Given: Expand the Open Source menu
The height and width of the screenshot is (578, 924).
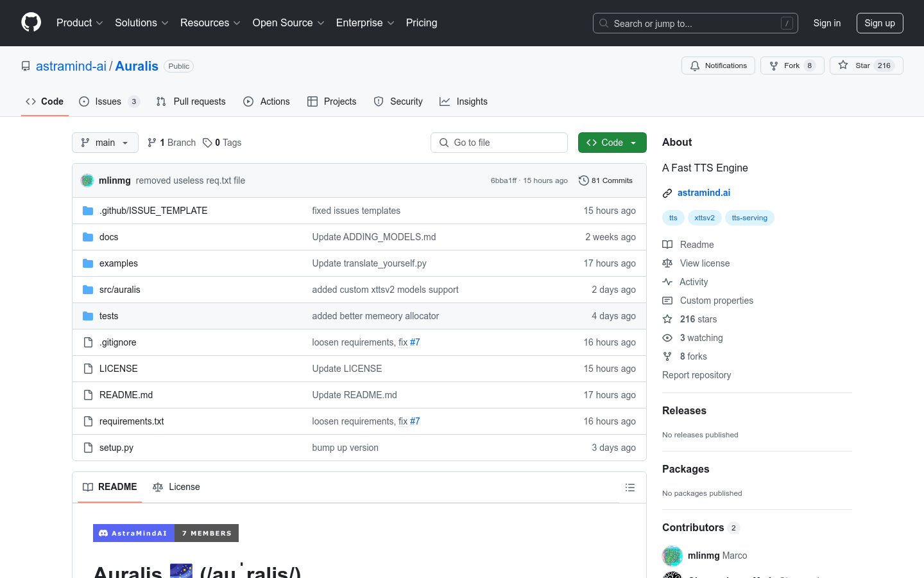Looking at the screenshot, I should coord(289,23).
